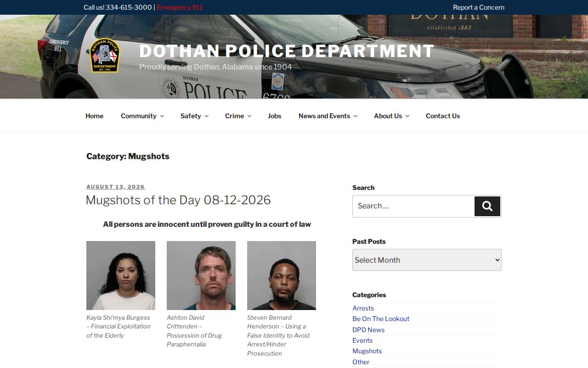Click the Emergency 911 link
The width and height of the screenshot is (588, 368).
click(x=180, y=7)
